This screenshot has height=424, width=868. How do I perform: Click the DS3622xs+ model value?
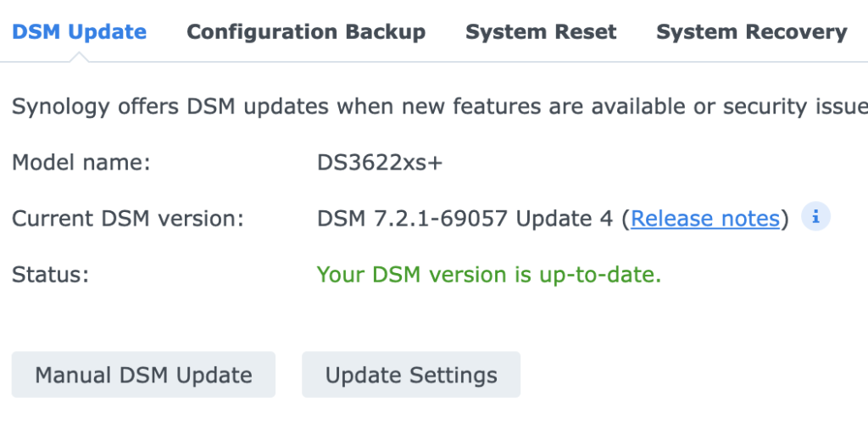pyautogui.click(x=380, y=162)
